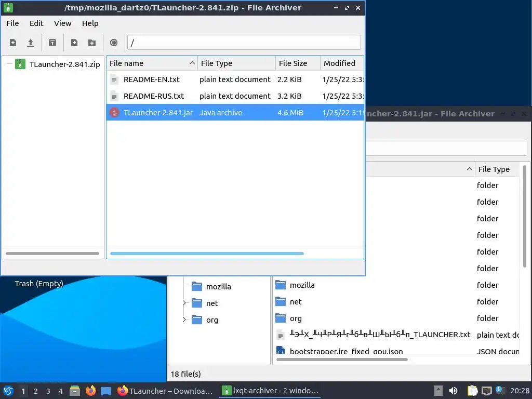Screen dimensions: 532x399
Task: Expand the net folder in back window tree
Action: point(184,303)
